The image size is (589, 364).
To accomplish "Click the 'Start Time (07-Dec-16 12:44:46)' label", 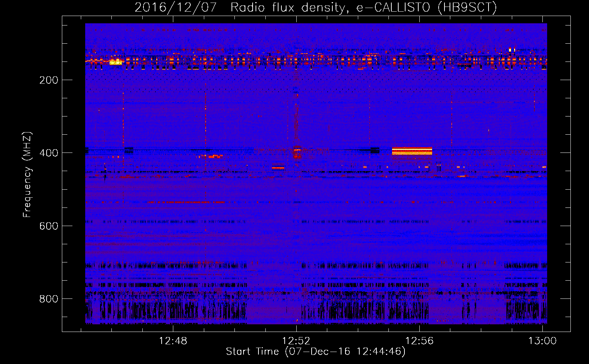I will pos(316,351).
